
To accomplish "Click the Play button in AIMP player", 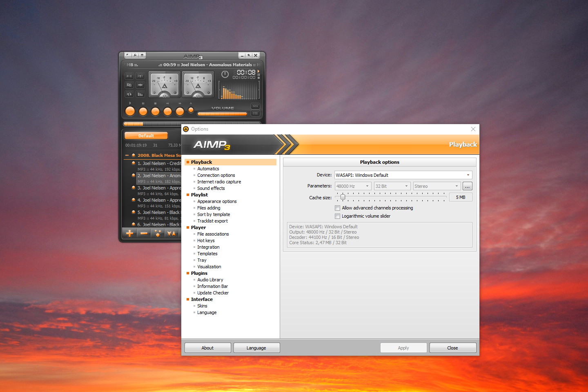I will [x=130, y=111].
